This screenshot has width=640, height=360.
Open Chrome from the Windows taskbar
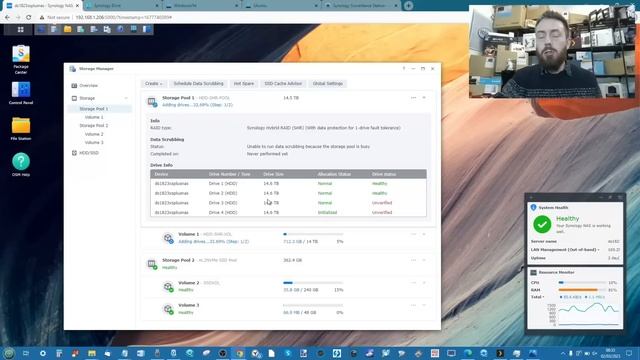(239, 353)
